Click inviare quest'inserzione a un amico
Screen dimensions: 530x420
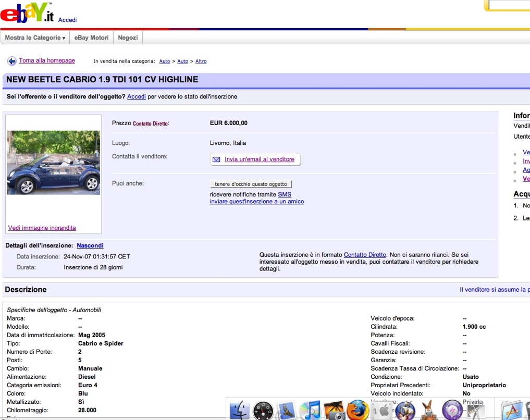256,201
